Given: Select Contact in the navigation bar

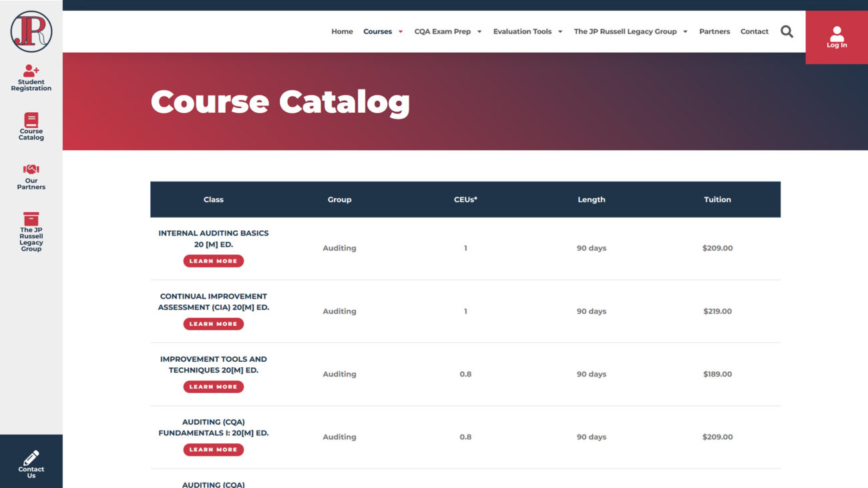Looking at the screenshot, I should pos(754,31).
